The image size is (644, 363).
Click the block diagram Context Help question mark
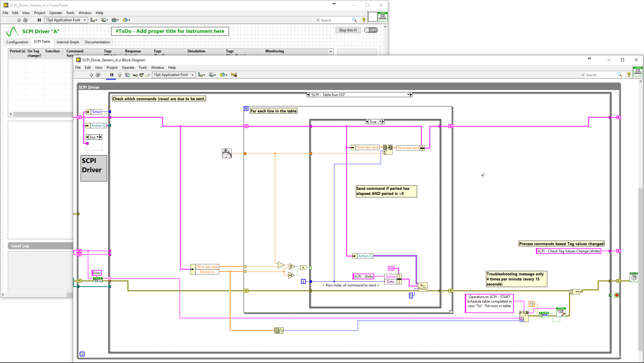(x=629, y=75)
